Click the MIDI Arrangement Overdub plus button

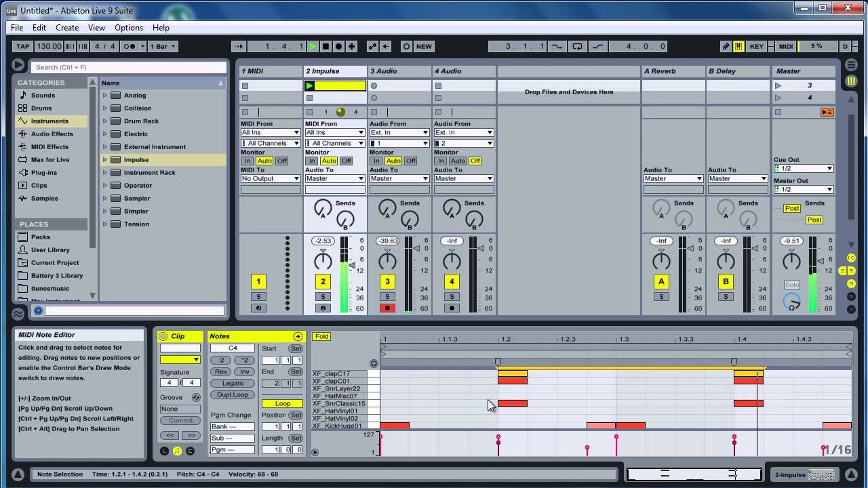[351, 46]
